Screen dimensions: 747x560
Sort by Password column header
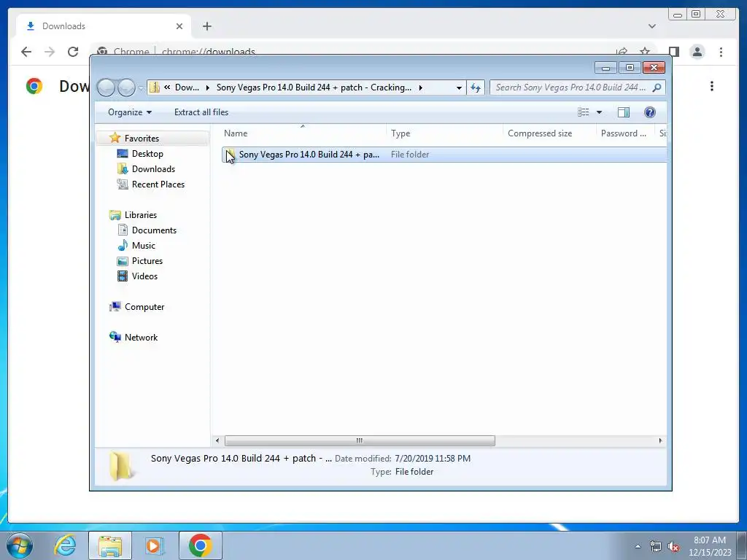pos(625,133)
